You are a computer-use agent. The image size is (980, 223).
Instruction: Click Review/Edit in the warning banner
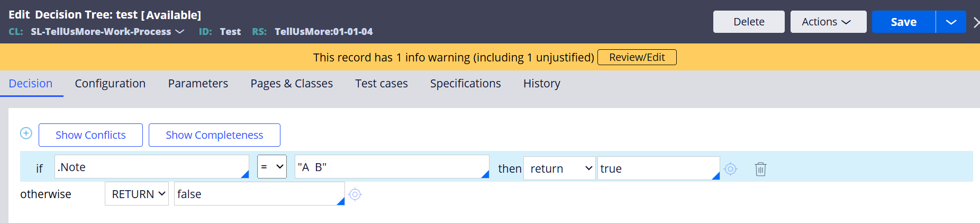coord(637,57)
